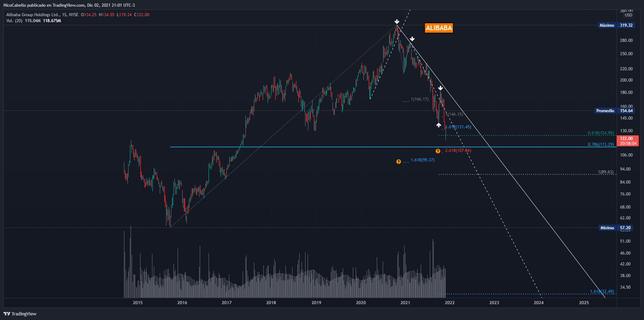
Task: Click the 1(166.17) gray extension label
Action: click(x=420, y=99)
